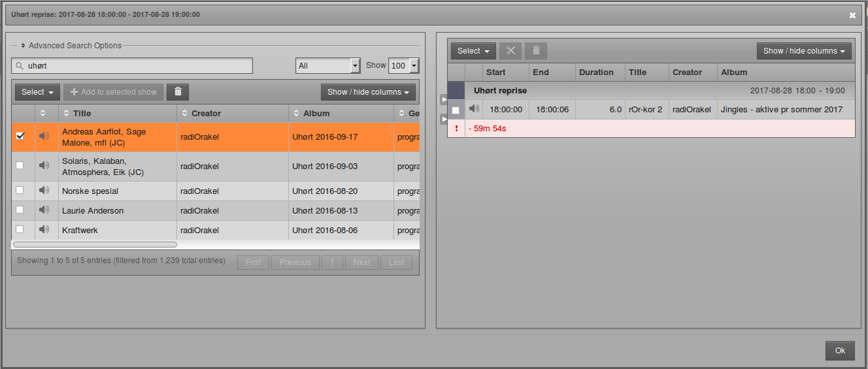Preview the Kraftwerk track speaker icon

pos(44,230)
